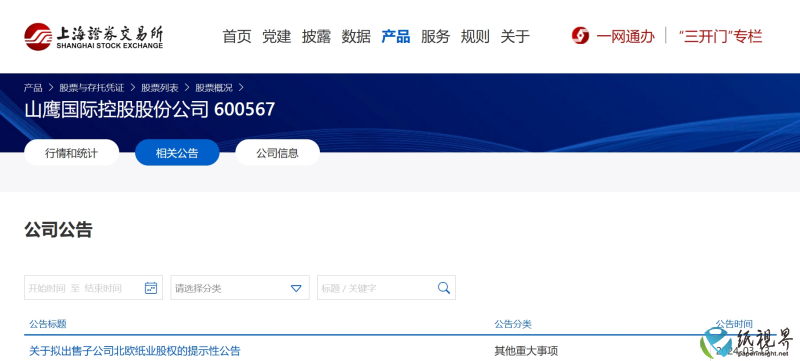Click the 开始时间 至 结束时间 date field
Image resolution: width=800 pixels, height=361 pixels.
(93, 288)
